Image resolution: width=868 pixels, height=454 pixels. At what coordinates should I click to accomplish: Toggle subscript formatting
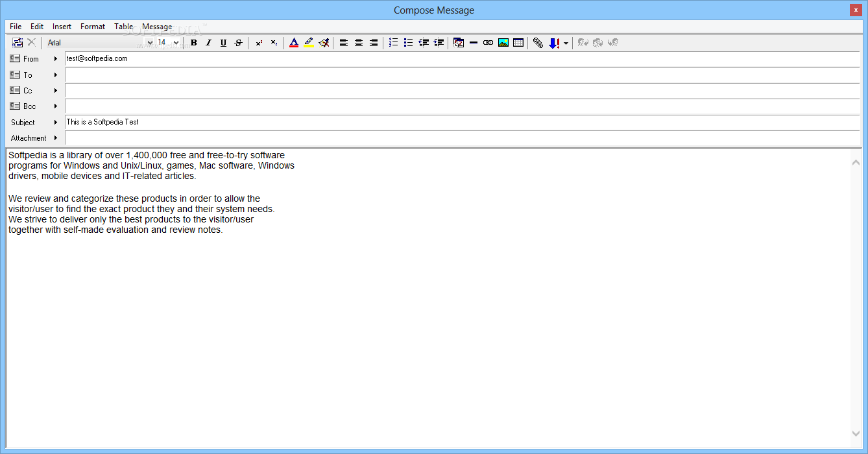274,43
